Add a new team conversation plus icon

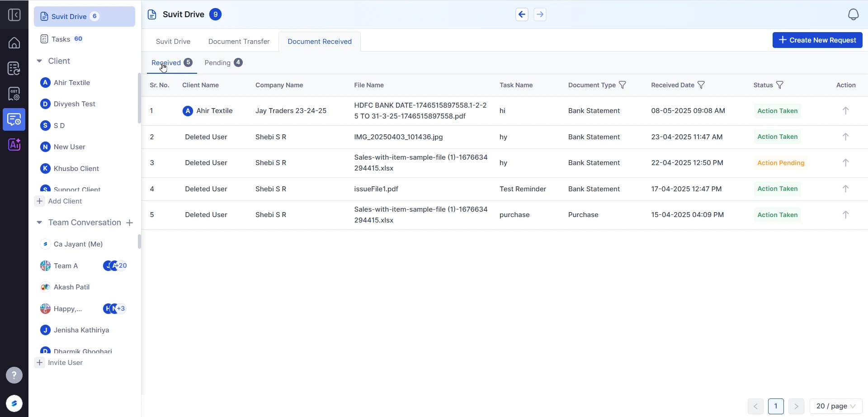(x=130, y=223)
